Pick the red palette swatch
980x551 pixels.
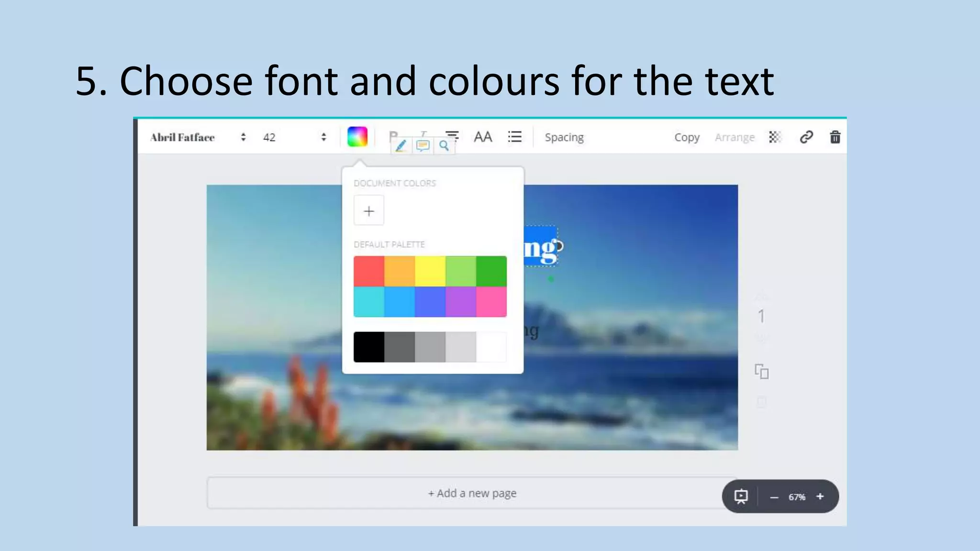click(x=369, y=271)
